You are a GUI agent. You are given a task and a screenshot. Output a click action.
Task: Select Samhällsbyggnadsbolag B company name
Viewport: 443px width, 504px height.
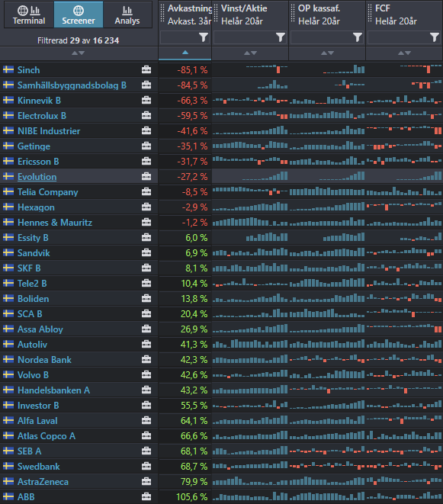pos(72,85)
